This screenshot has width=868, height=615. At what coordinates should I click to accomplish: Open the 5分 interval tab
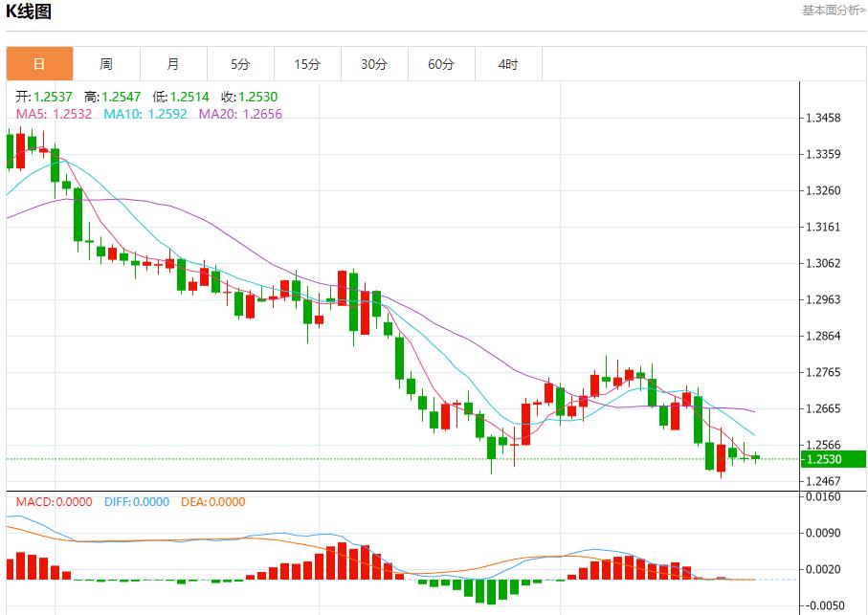(x=240, y=64)
